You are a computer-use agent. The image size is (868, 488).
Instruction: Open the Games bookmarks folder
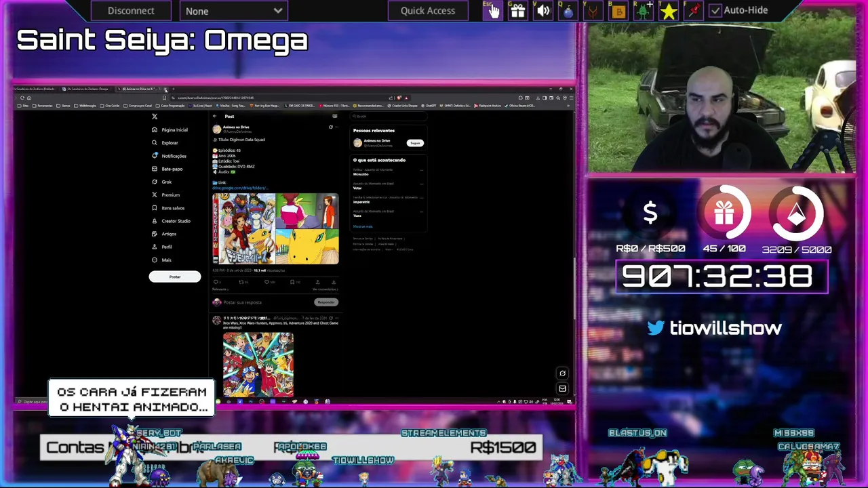64,106
